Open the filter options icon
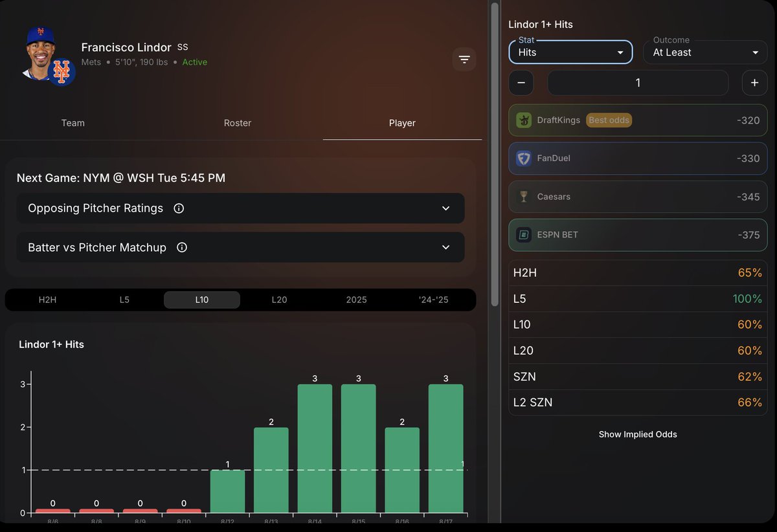 pyautogui.click(x=464, y=60)
